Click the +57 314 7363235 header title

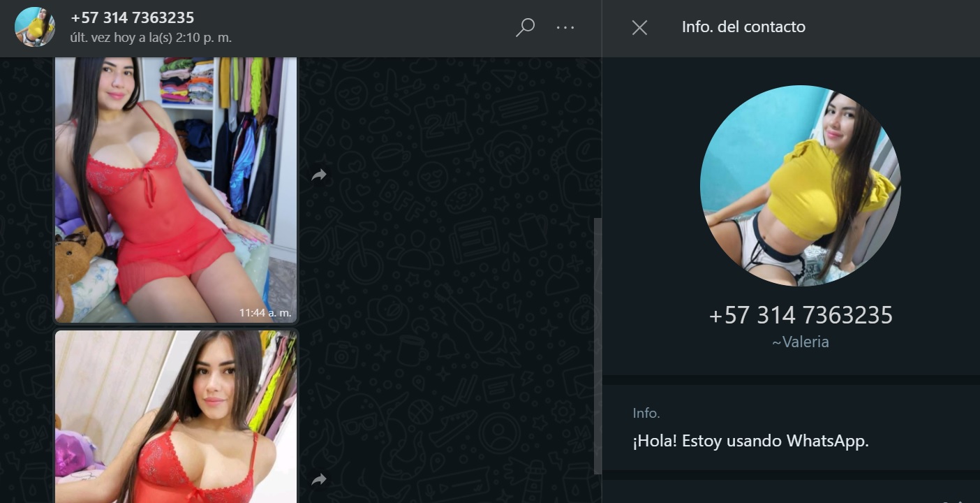pos(133,17)
